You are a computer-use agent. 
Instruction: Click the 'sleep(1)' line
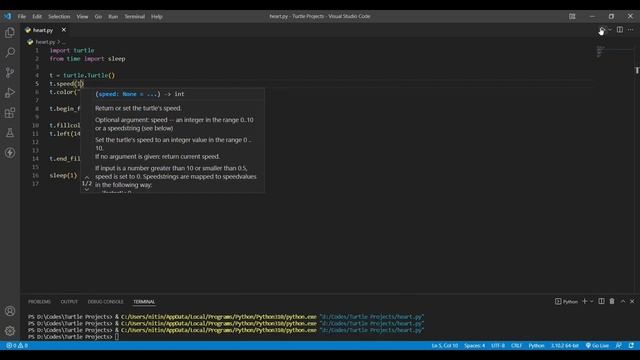click(x=63, y=176)
